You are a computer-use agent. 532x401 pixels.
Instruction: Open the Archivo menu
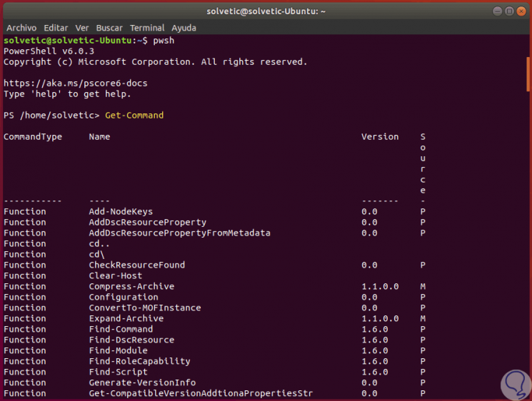21,28
